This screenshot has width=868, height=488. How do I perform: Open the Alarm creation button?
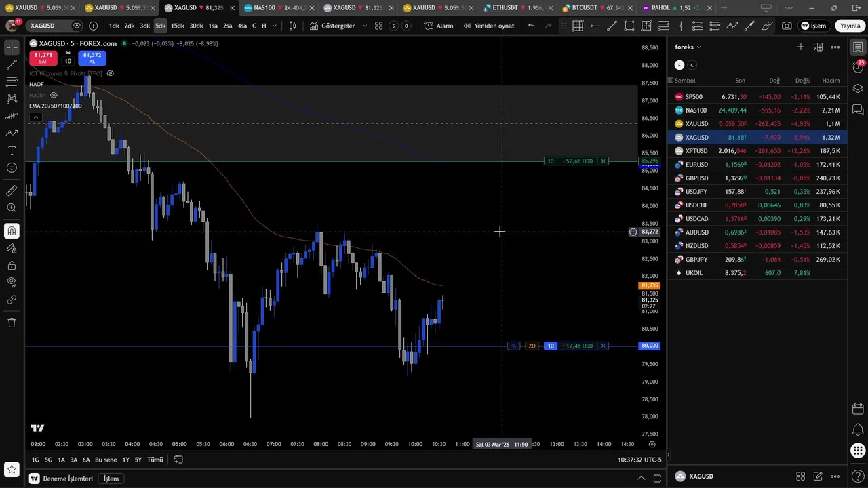[439, 26]
